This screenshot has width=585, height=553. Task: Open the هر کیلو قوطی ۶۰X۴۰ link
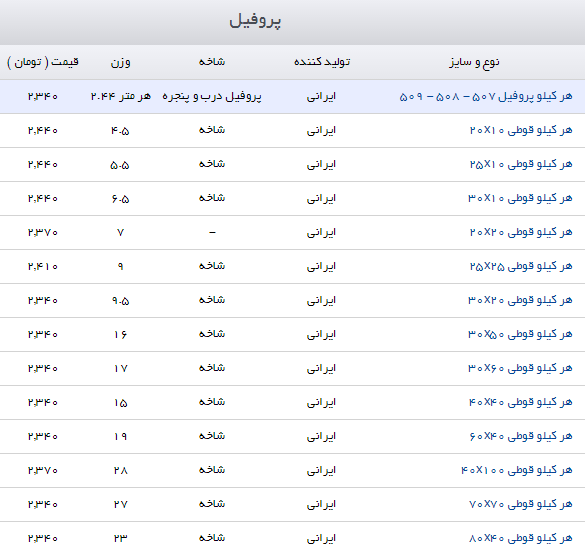pyautogui.click(x=521, y=436)
